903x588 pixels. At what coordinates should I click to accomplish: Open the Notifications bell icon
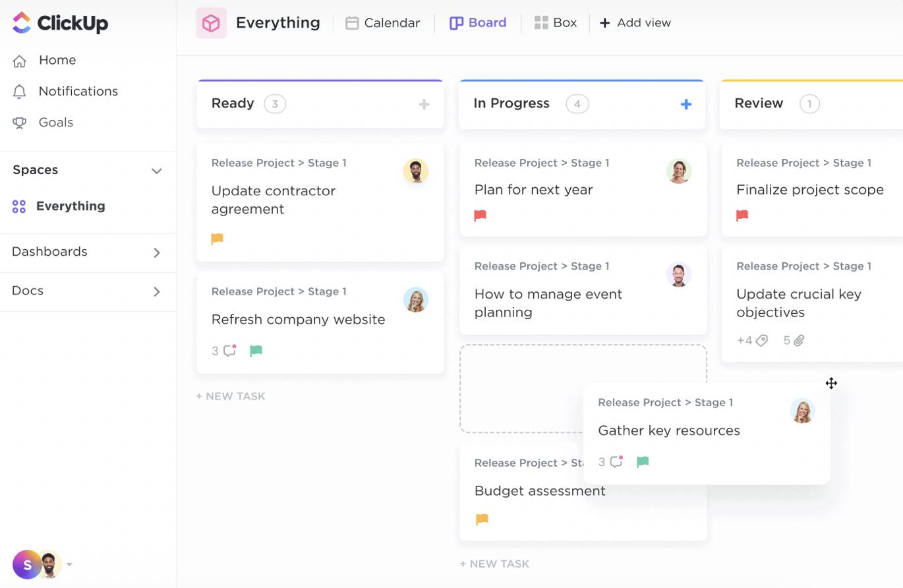pyautogui.click(x=20, y=92)
